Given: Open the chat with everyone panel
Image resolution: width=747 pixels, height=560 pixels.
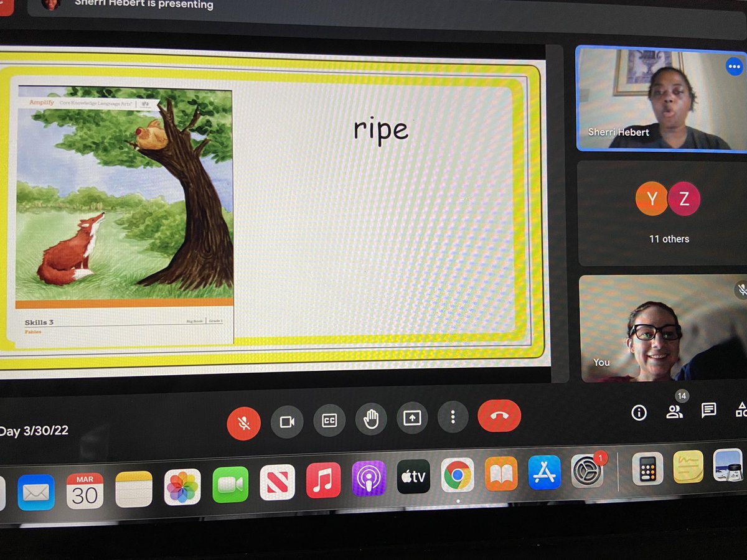Looking at the screenshot, I should [x=708, y=410].
